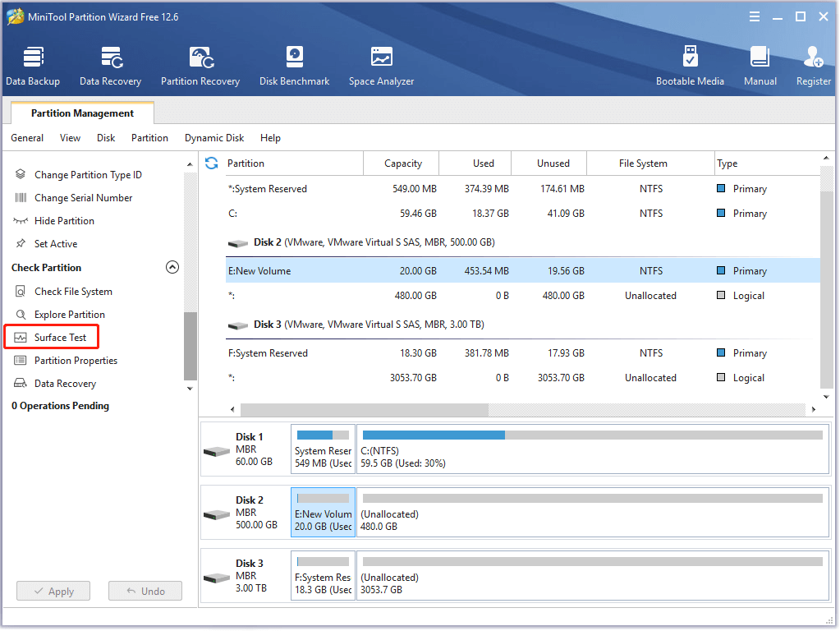
Task: Open the hamburger menu in title bar
Action: (754, 17)
